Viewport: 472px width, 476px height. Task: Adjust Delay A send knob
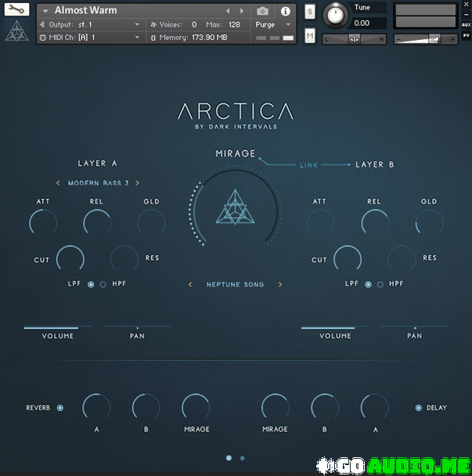click(x=375, y=407)
